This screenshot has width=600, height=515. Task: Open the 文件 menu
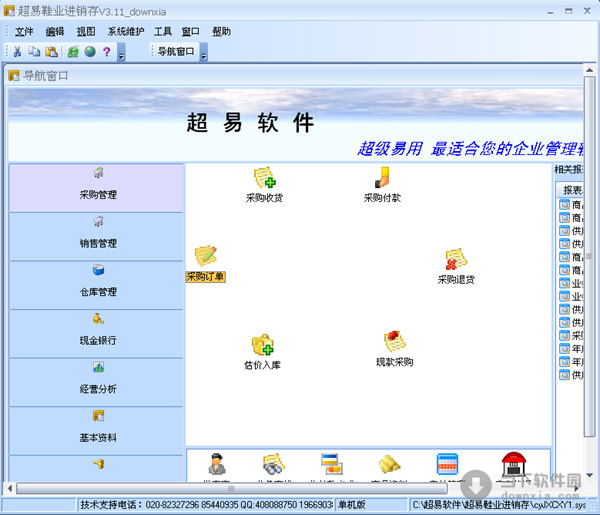click(x=24, y=32)
